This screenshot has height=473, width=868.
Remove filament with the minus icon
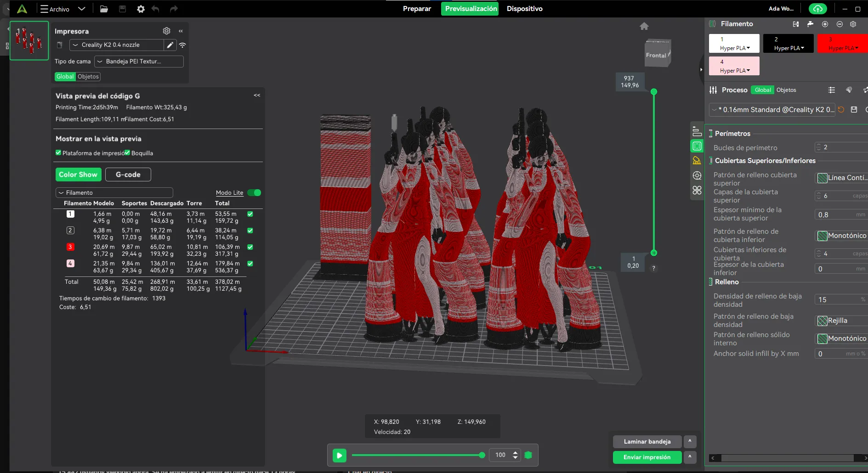[840, 24]
